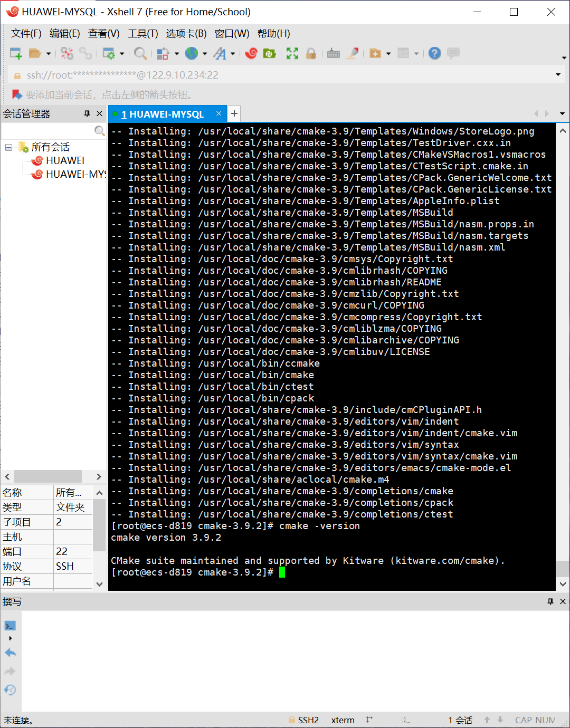
Task: Toggle full screen with green arrows icon
Action: pyautogui.click(x=292, y=53)
